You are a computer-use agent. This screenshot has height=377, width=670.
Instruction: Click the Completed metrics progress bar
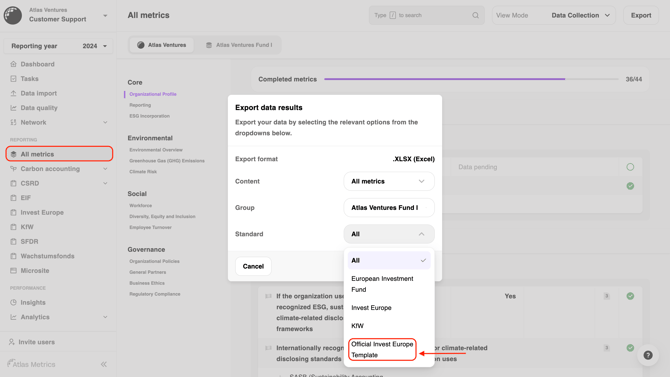coord(471,79)
